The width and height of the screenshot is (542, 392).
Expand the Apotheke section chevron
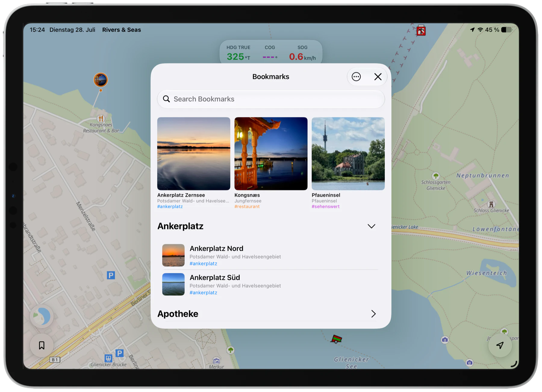click(x=373, y=314)
